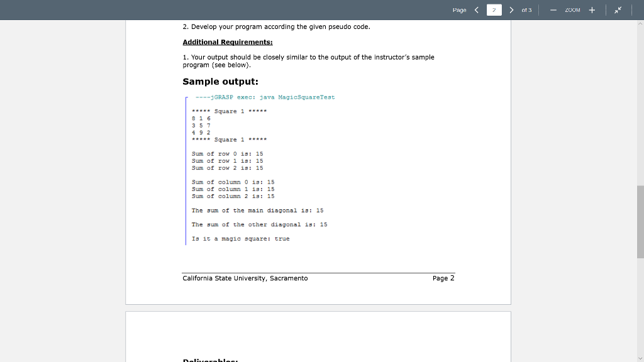Select the page number input field showing 2
The height and width of the screenshot is (362, 644).
click(494, 10)
